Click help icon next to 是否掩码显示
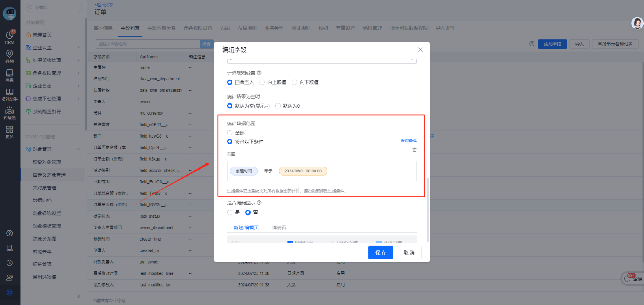 (259, 202)
